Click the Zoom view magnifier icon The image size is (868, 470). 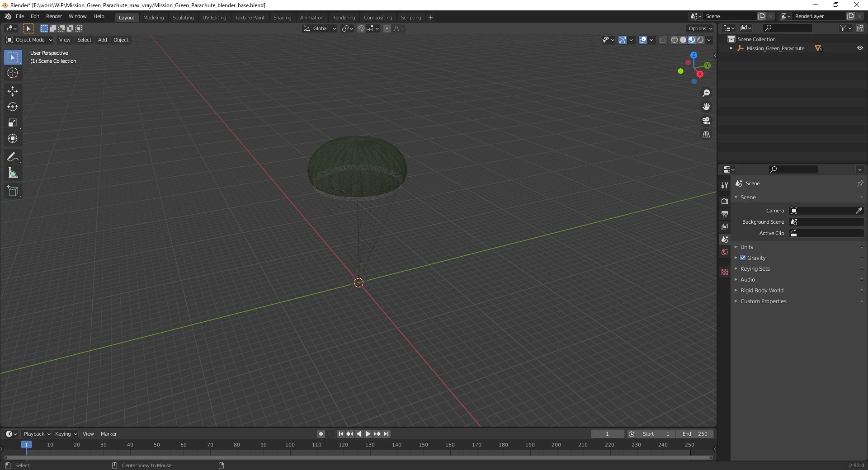pos(706,93)
